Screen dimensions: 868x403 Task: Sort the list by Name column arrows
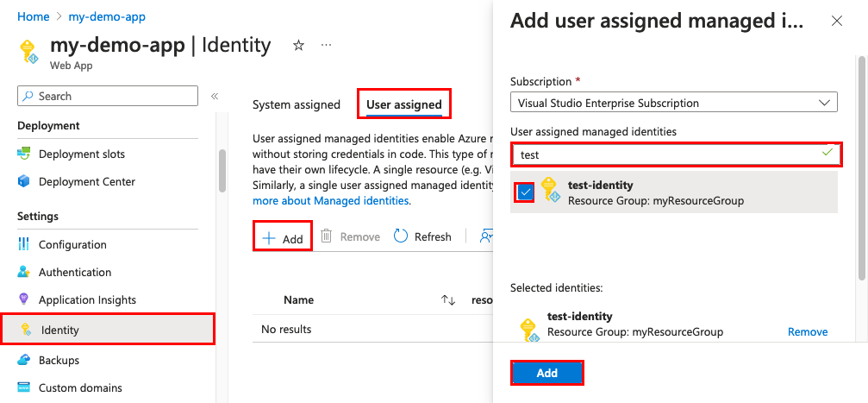447,300
